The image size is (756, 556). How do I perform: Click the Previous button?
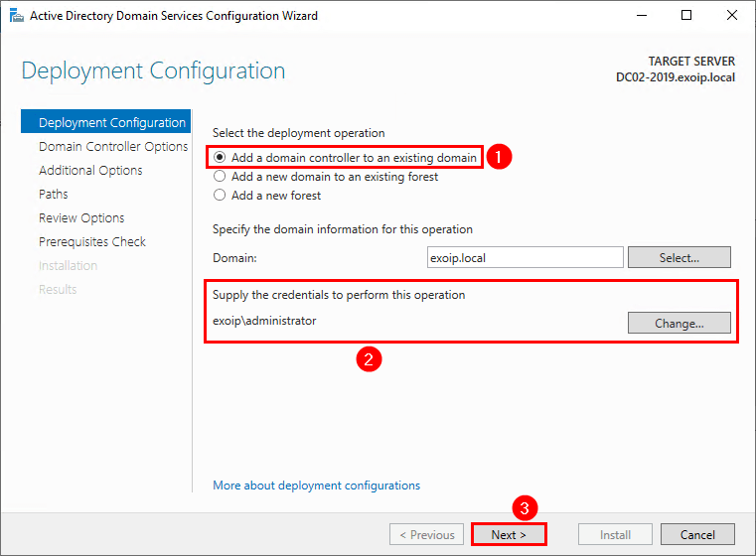[x=427, y=534]
